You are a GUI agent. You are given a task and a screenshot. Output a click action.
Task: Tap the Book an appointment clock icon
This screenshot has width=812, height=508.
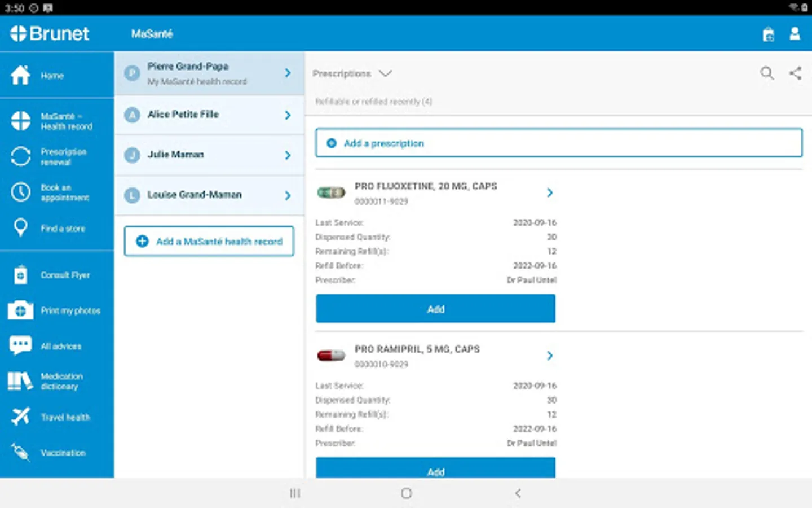click(x=20, y=192)
